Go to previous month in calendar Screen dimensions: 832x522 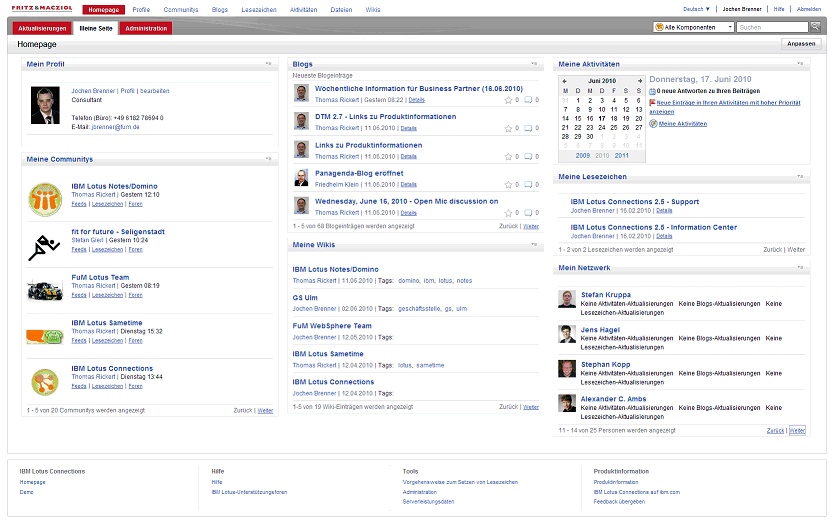click(565, 81)
